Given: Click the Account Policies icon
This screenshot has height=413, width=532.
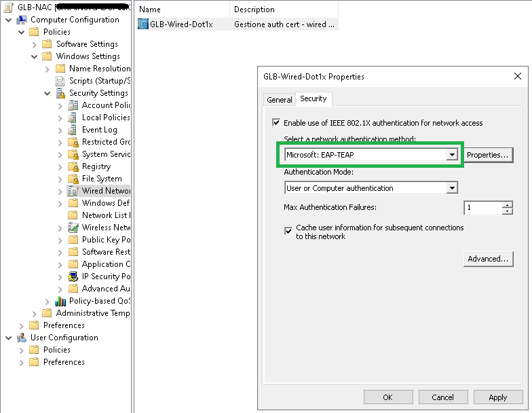Looking at the screenshot, I should [x=73, y=105].
